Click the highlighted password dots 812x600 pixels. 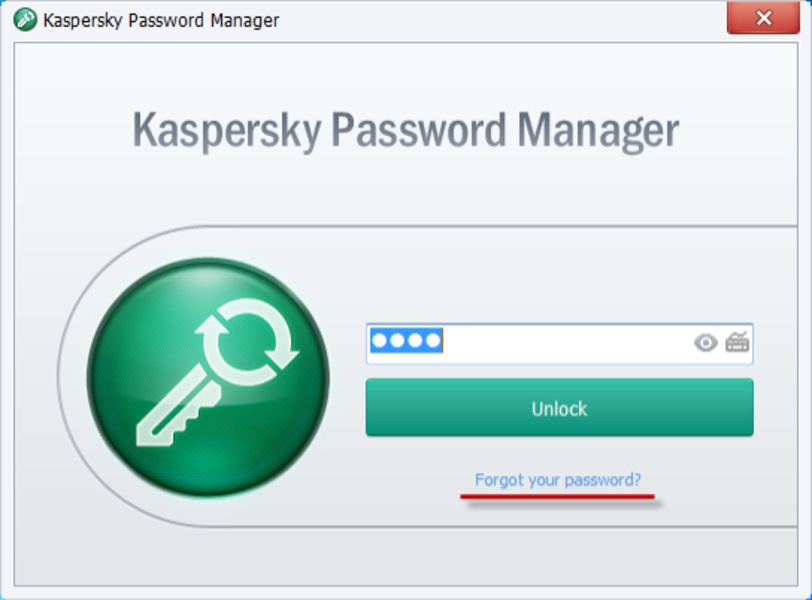pos(406,342)
